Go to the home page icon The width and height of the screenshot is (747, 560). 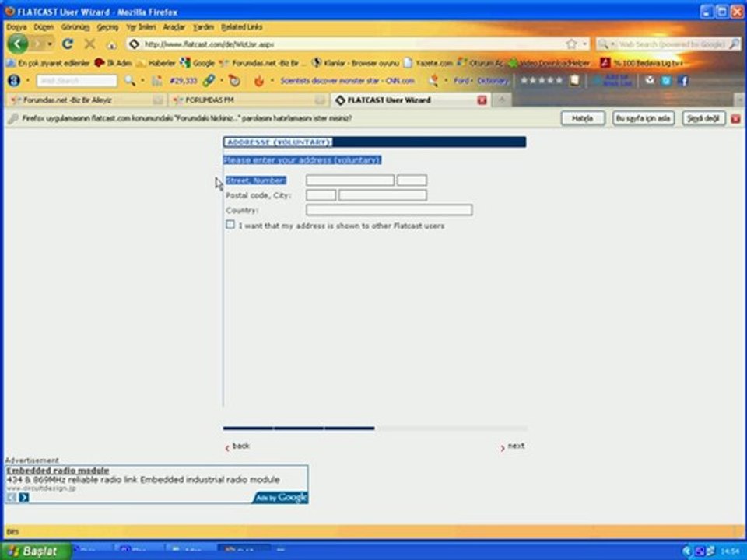tap(111, 45)
